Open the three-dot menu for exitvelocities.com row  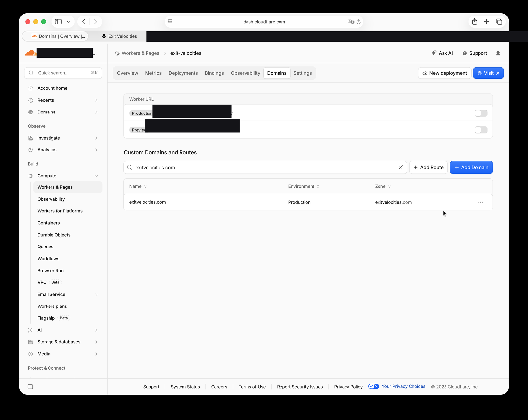[x=480, y=202]
